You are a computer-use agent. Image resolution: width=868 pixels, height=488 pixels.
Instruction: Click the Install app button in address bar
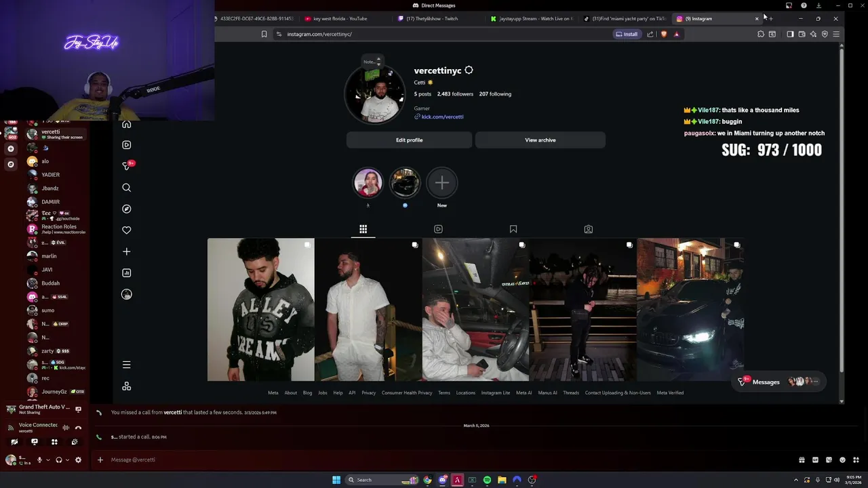[x=627, y=34]
